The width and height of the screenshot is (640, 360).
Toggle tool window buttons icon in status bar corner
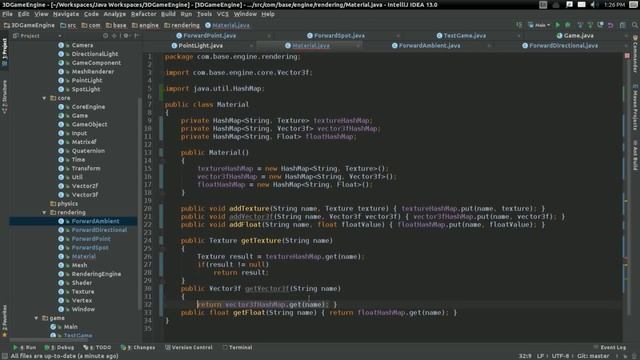click(4, 356)
